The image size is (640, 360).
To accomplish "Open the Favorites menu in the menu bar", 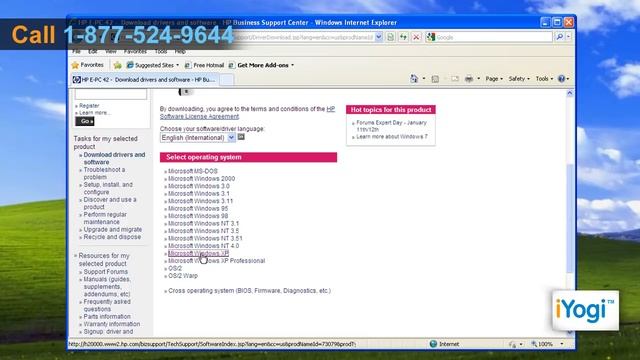I will [135, 51].
